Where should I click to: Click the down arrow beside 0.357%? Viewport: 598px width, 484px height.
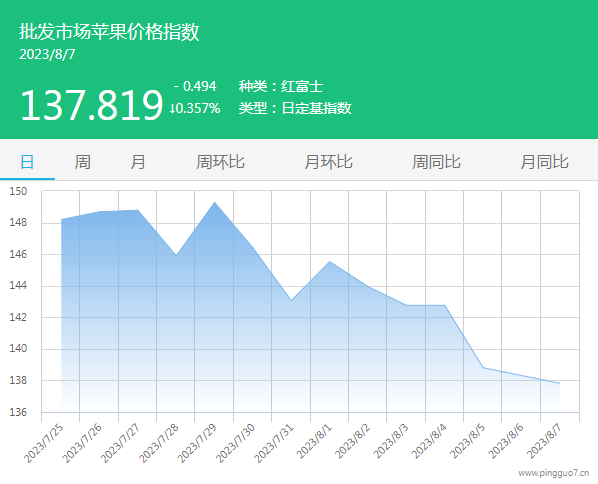pyautogui.click(x=172, y=108)
